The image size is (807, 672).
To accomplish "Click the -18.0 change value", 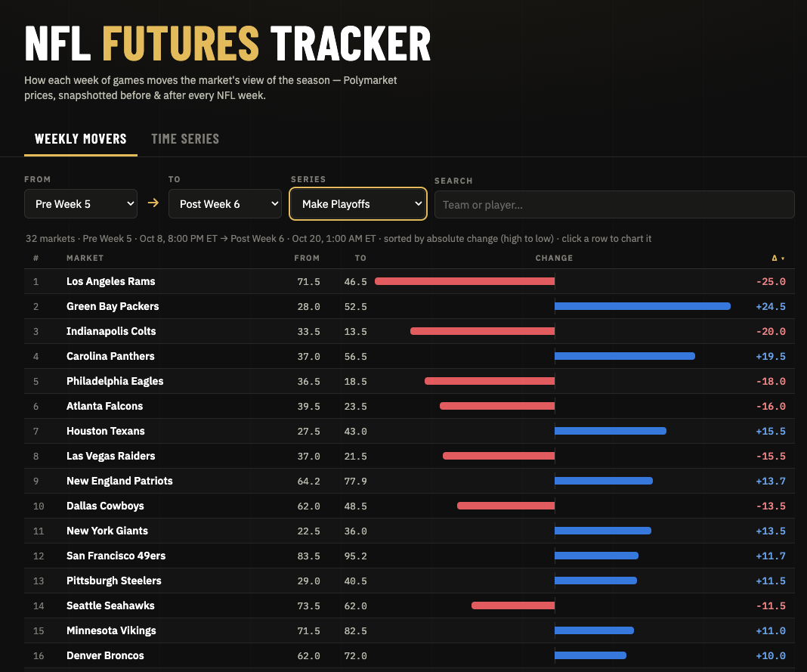I will pos(771,382).
